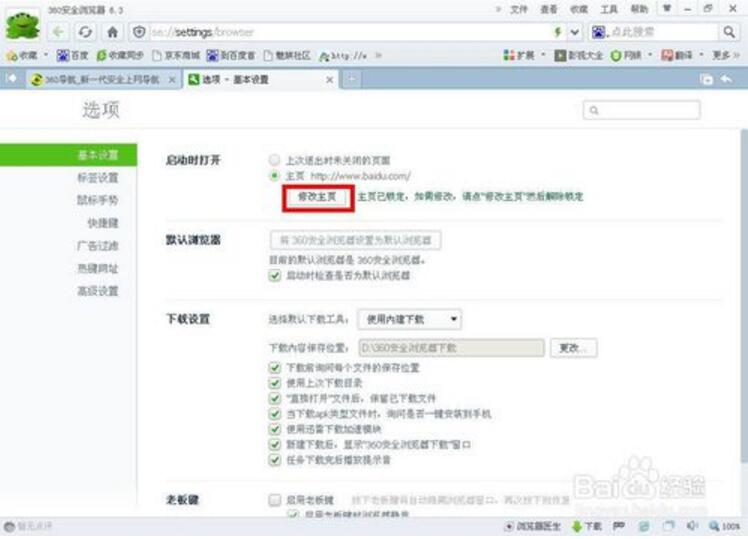Close the 选项 - 基本设置 tab
748x539 pixels.
tap(329, 80)
